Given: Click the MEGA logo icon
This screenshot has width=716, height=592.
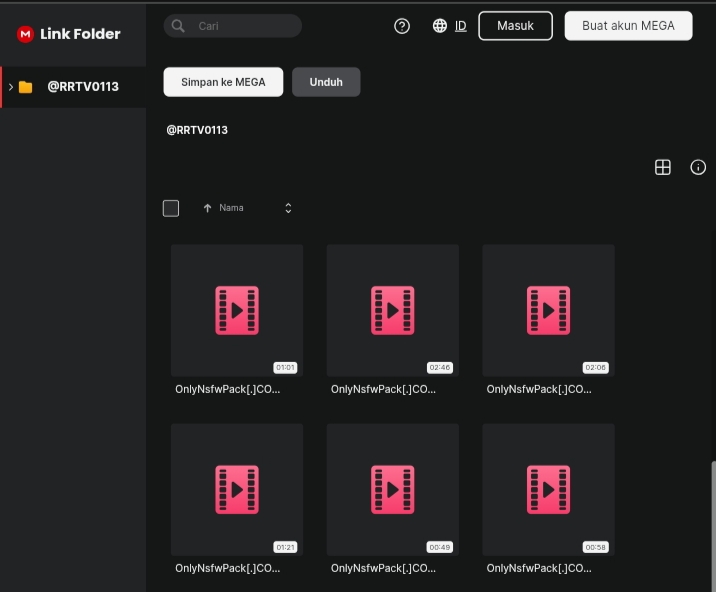Looking at the screenshot, I should pyautogui.click(x=25, y=34).
